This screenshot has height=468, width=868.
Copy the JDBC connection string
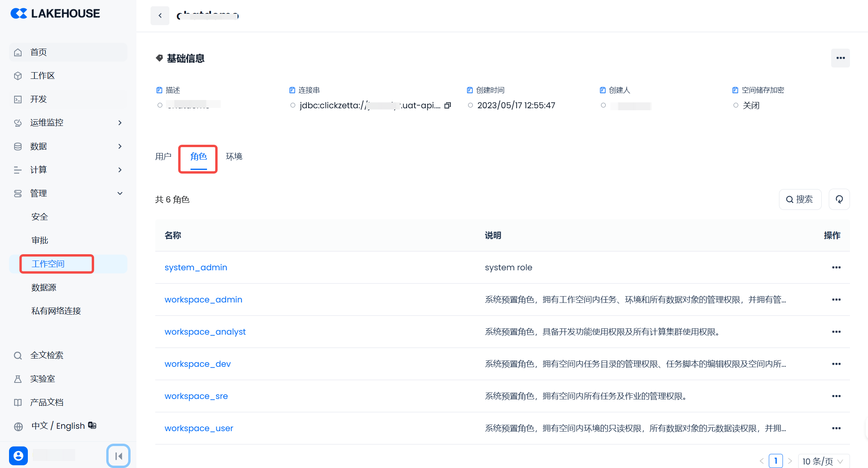448,105
